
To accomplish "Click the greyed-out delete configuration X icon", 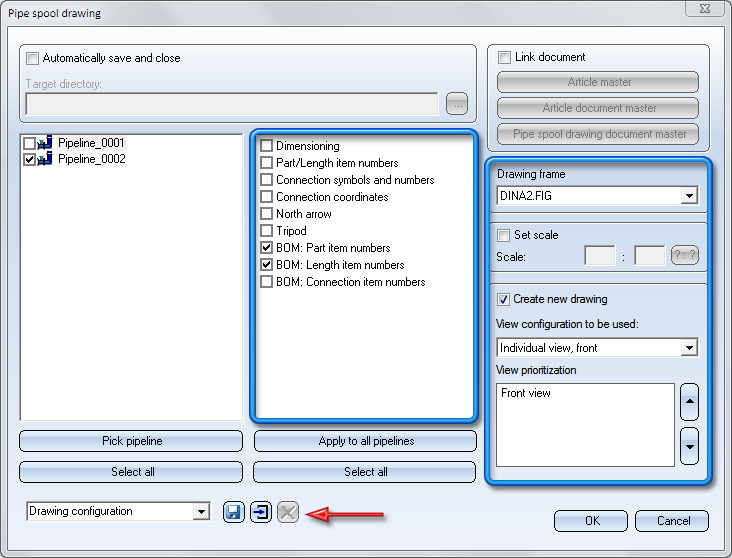I will 288,512.
